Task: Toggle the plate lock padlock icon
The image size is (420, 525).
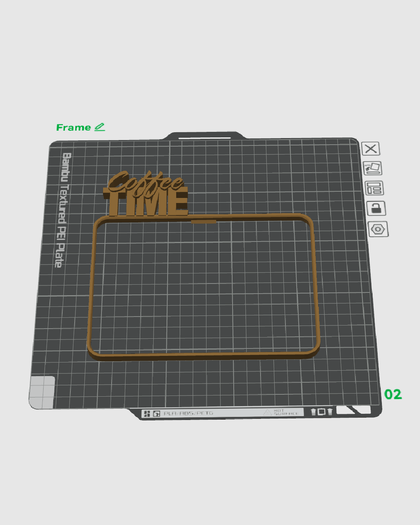Action: 376,208
